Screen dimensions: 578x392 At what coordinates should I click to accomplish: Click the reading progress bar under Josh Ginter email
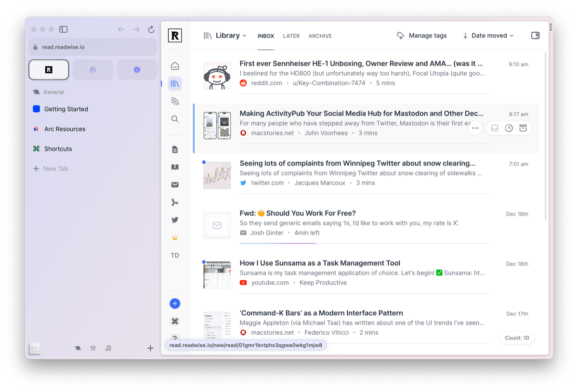[364, 243]
